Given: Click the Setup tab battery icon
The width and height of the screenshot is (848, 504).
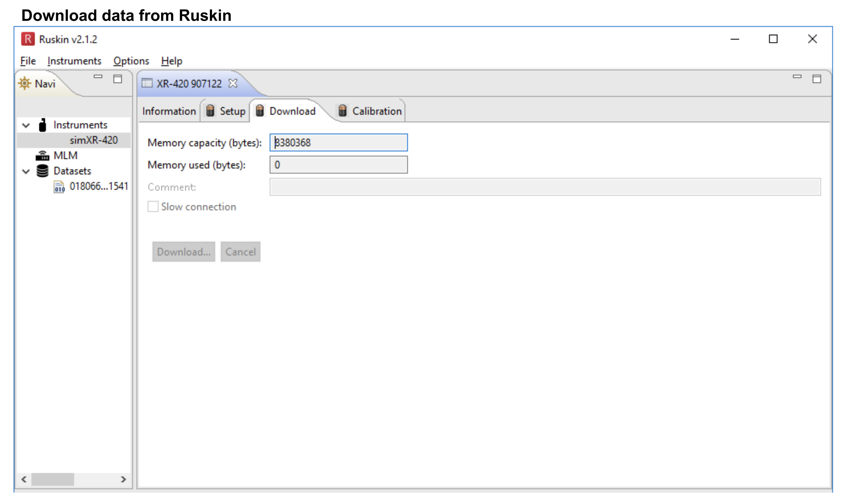Looking at the screenshot, I should [210, 111].
